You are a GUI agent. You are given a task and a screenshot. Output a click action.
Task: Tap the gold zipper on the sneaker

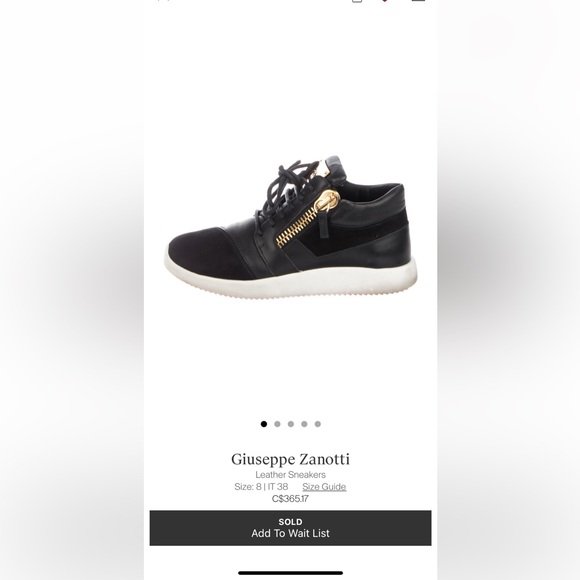click(306, 218)
